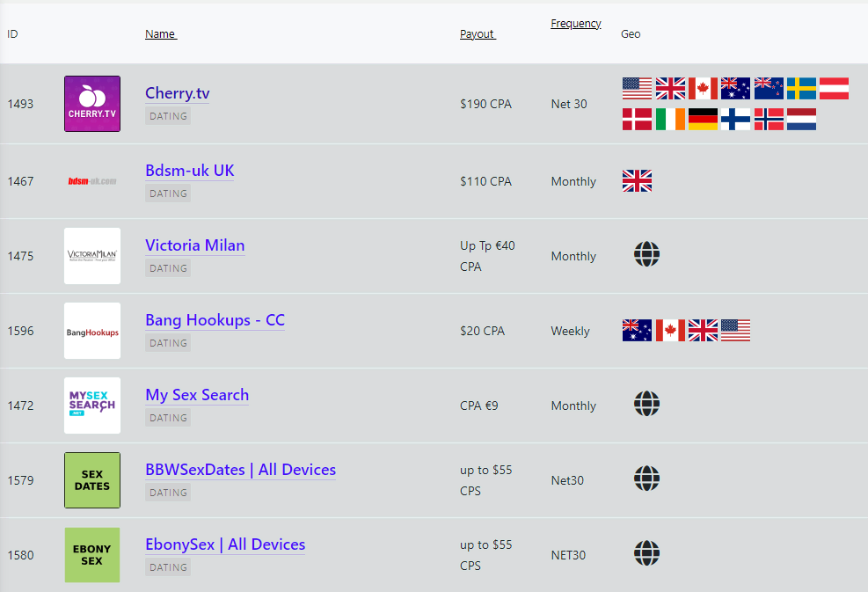
Task: Sort offers by Frequency header
Action: pos(576,24)
